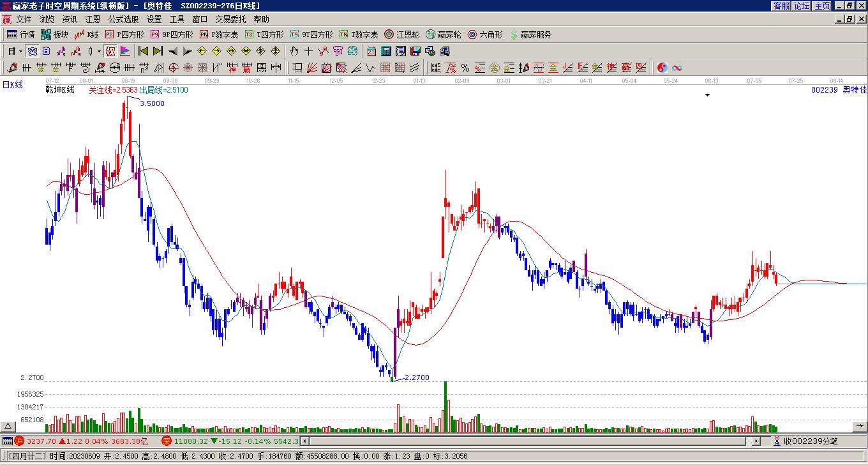The width and height of the screenshot is (868, 465).
Task: Open 收002239分笔 tick panel
Action: [x=805, y=441]
